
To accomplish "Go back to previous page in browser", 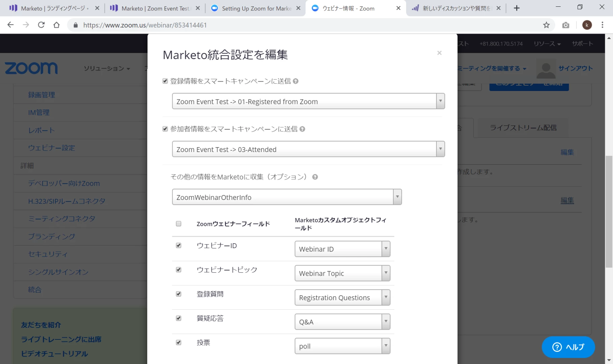I will tap(10, 25).
